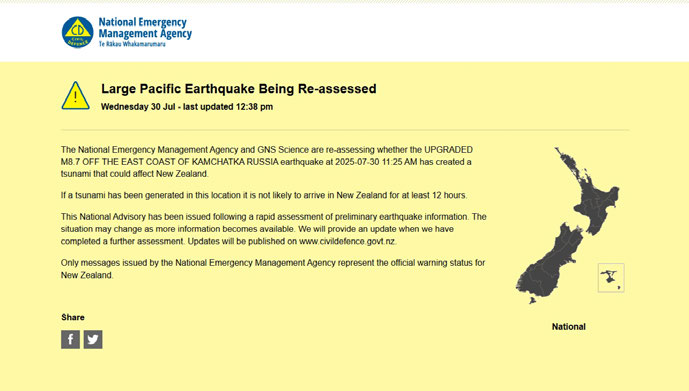This screenshot has height=391, width=689.
Task: Click the National Advisory paragraph
Action: coord(274,229)
